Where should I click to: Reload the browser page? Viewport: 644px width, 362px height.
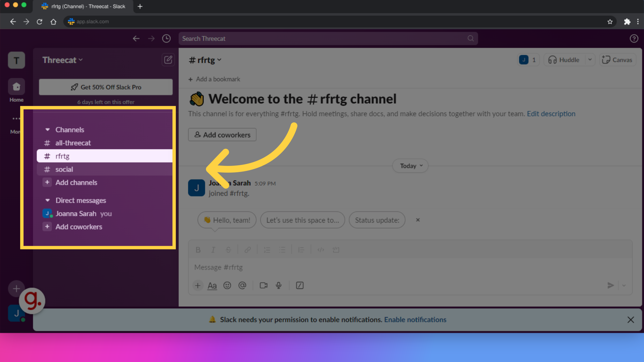tap(39, 21)
